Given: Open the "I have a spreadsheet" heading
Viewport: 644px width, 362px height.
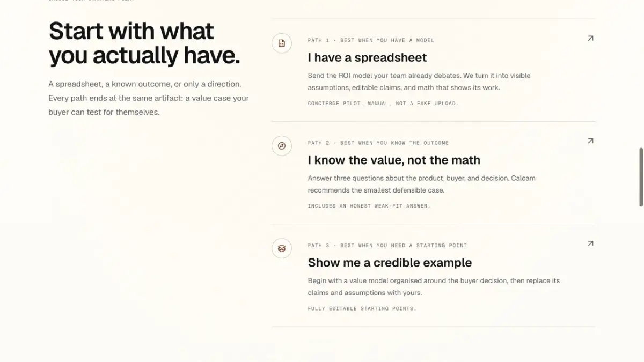Looking at the screenshot, I should coord(368,57).
